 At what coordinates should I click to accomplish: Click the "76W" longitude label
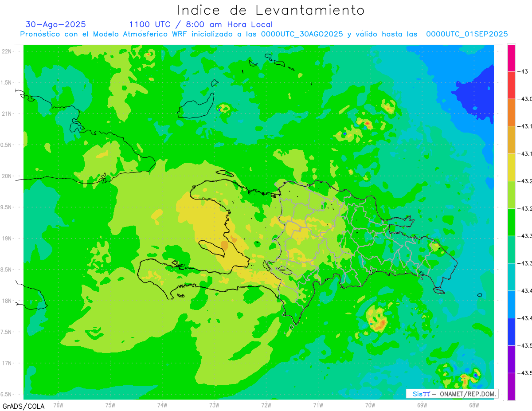click(58, 405)
